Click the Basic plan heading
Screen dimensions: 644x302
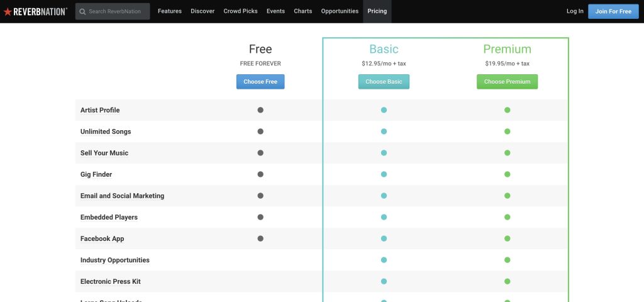384,49
